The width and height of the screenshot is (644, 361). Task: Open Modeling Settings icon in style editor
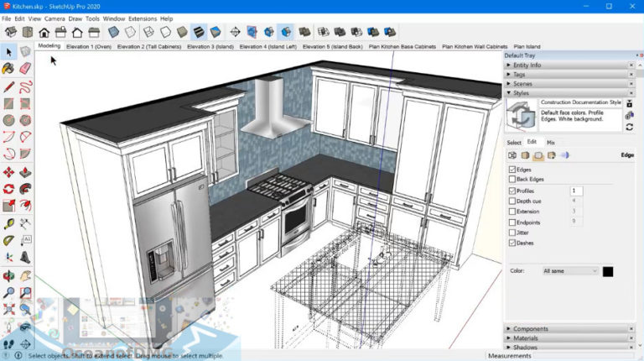[x=564, y=155]
